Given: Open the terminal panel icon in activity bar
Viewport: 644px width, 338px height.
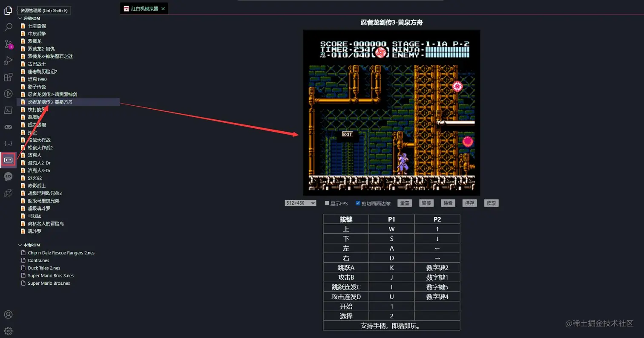Looking at the screenshot, I should [x=8, y=110].
